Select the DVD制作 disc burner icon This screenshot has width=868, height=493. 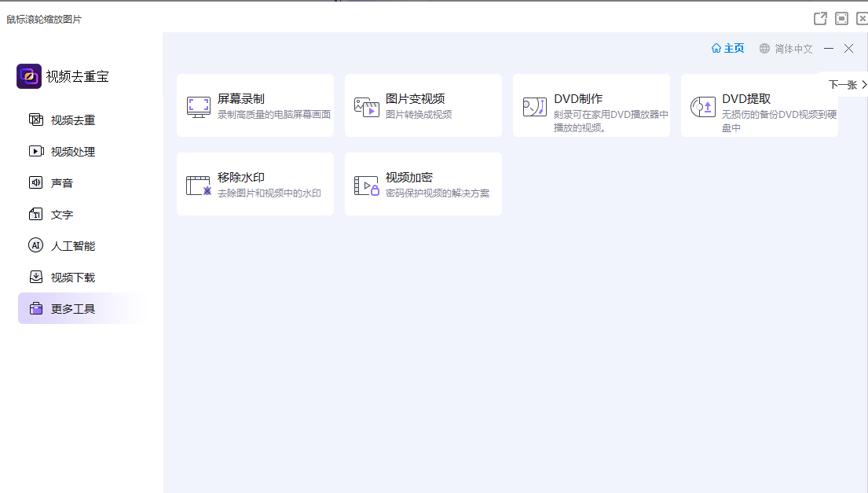click(x=534, y=106)
